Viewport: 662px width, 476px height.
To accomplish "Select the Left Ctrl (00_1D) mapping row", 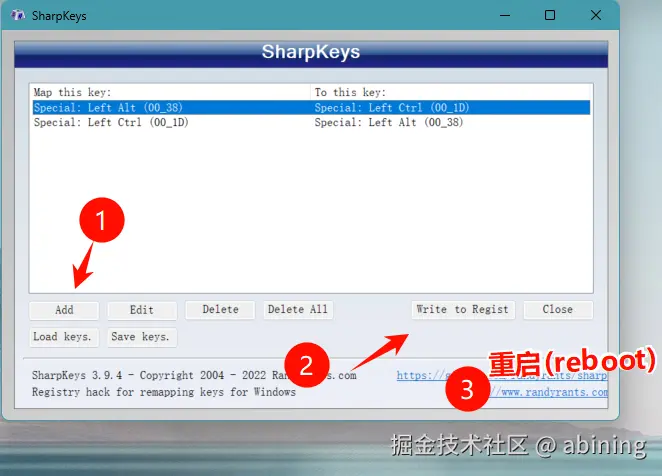I will coord(311,122).
